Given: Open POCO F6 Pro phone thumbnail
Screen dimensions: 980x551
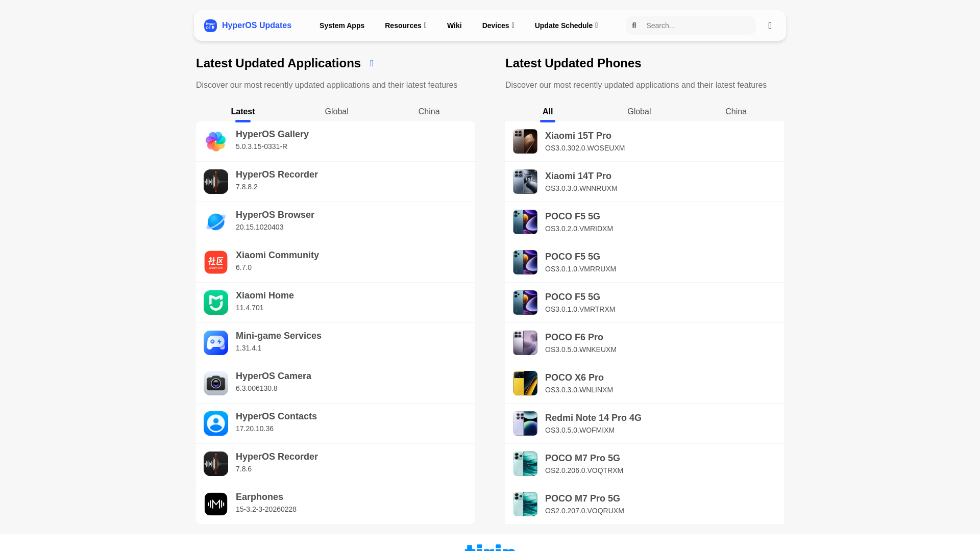Looking at the screenshot, I should tap(525, 343).
